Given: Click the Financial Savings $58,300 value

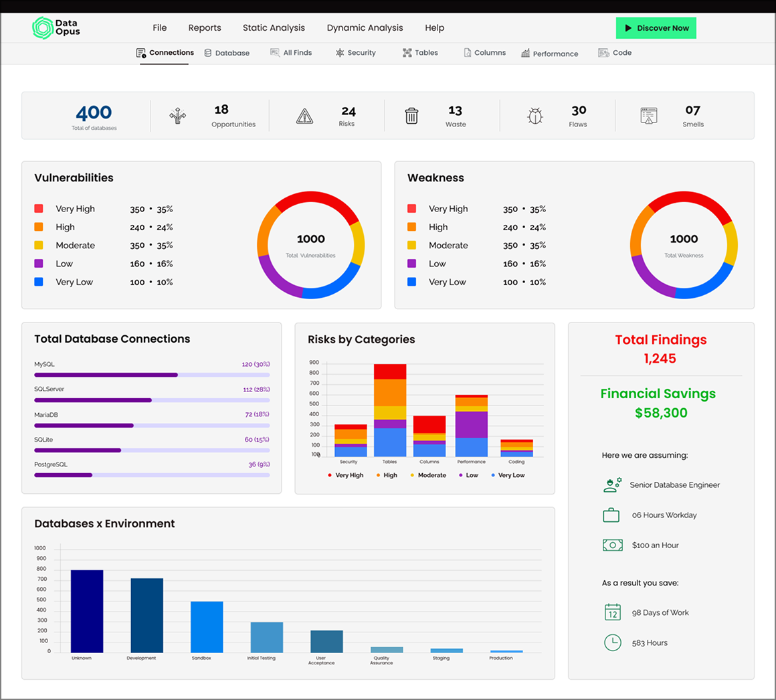Looking at the screenshot, I should [661, 413].
